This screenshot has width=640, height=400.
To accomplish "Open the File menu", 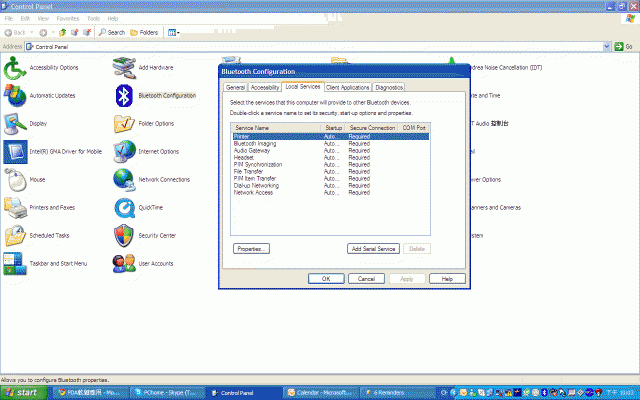I will coord(9,18).
